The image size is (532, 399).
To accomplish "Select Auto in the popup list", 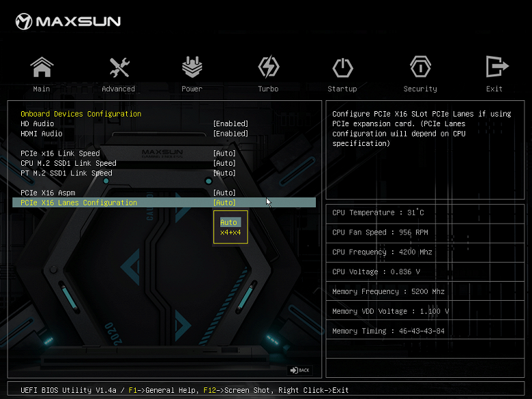I will [x=229, y=222].
